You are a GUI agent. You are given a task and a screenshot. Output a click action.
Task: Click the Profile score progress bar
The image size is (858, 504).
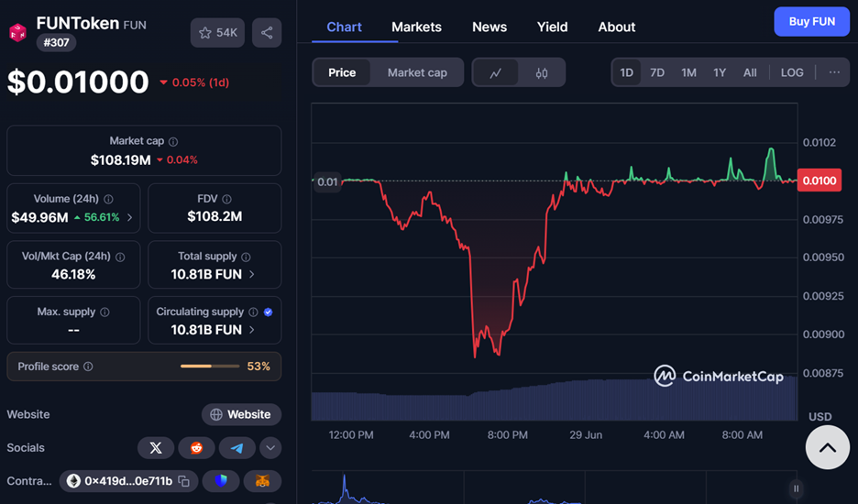pos(209,367)
